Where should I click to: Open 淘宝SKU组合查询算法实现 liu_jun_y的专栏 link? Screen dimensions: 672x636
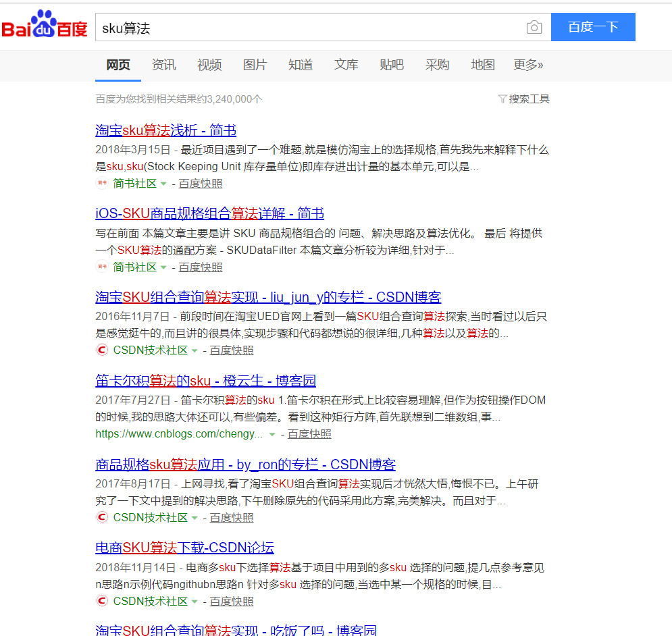pos(268,297)
